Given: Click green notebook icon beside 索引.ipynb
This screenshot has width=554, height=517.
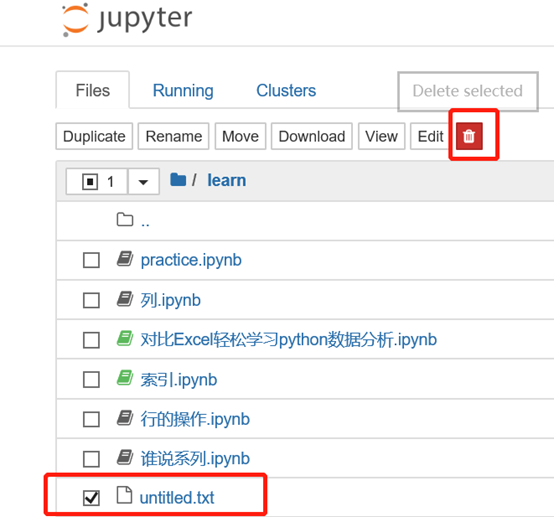Looking at the screenshot, I should click(125, 378).
